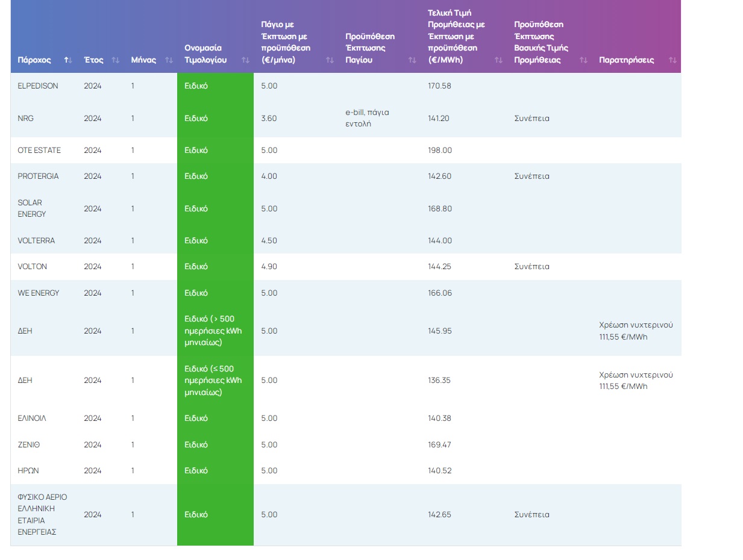Viewport: 743px width, 560px height.
Task: Click the VOLTERRA provider name
Action: [x=36, y=241]
